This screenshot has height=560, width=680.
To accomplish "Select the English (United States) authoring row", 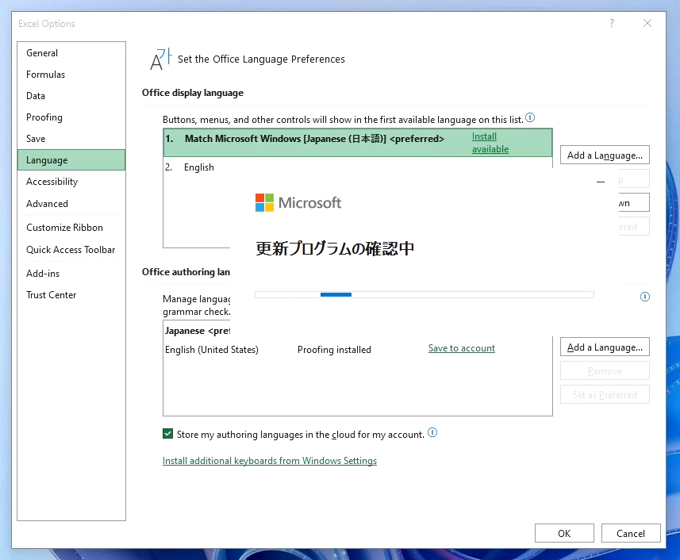I will [357, 350].
